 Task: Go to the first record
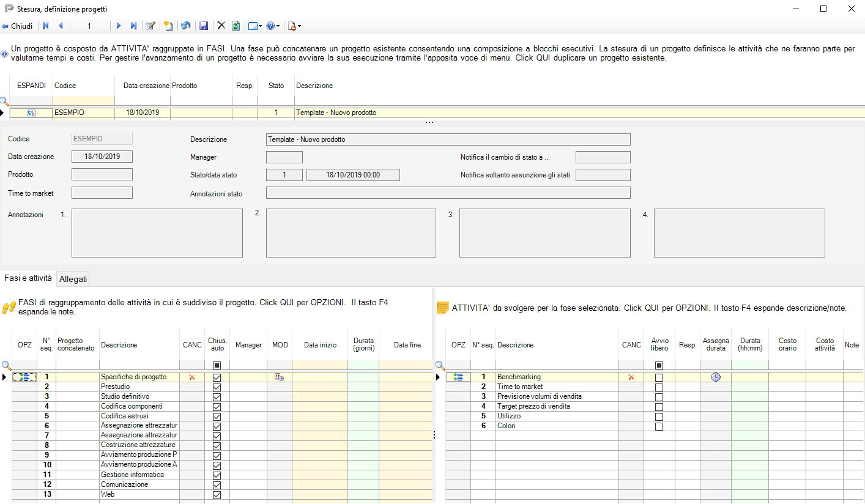click(x=46, y=26)
